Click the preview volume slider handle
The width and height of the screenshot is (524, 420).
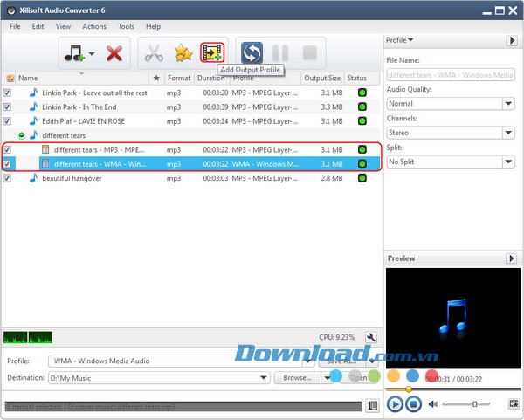coord(474,404)
